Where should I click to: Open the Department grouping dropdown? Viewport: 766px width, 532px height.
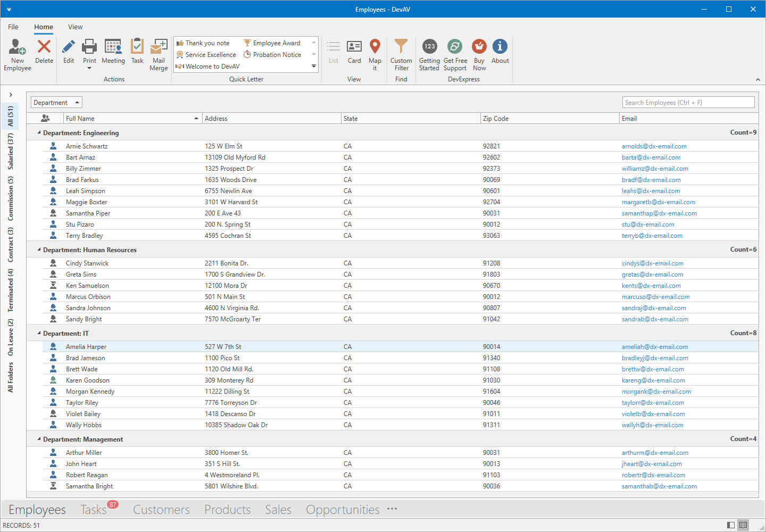[56, 102]
